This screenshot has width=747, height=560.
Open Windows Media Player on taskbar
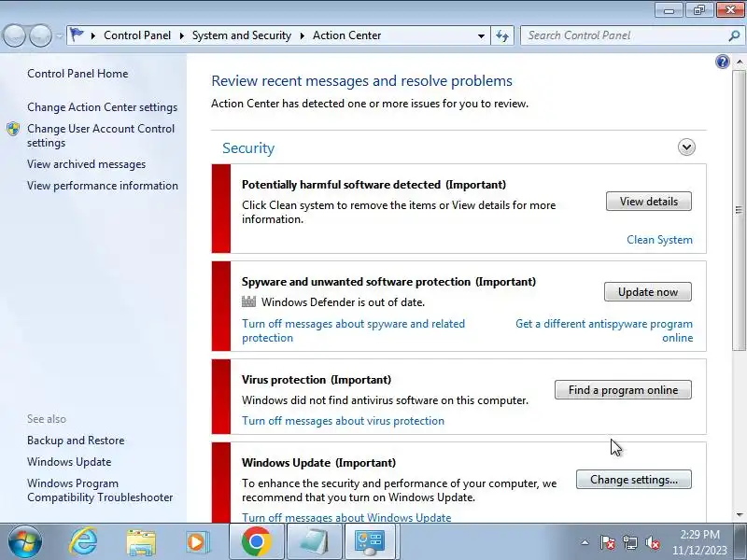click(197, 542)
